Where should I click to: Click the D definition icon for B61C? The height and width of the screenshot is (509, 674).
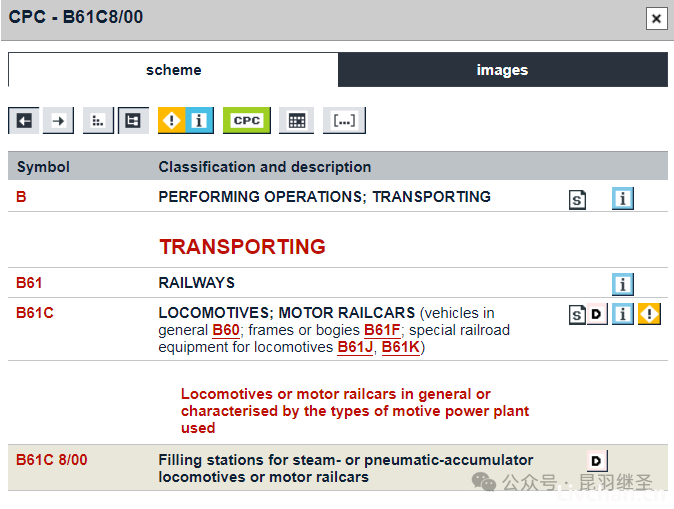[x=597, y=314]
